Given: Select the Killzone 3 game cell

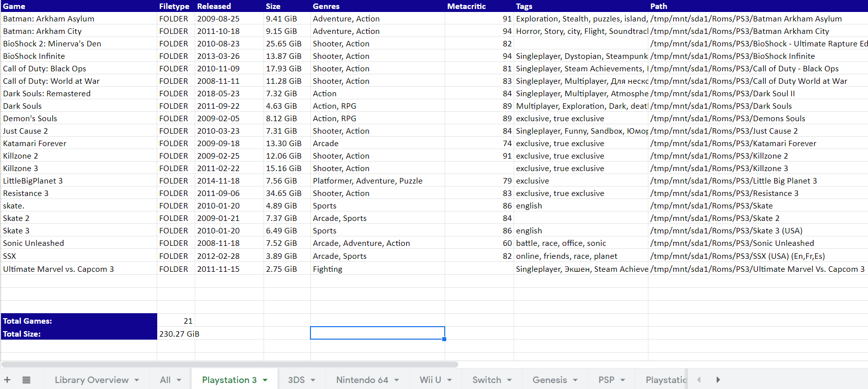Looking at the screenshot, I should (x=79, y=168).
